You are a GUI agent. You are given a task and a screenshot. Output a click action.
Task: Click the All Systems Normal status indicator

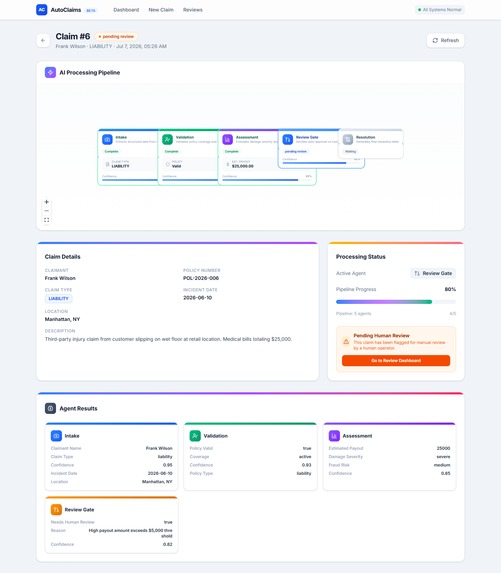(x=440, y=10)
